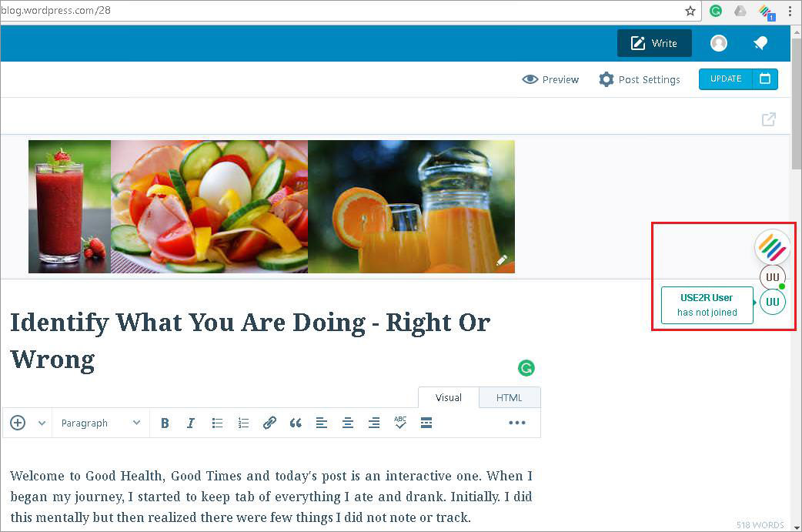Apply blockquote formatting
802x532 pixels.
[x=296, y=423]
